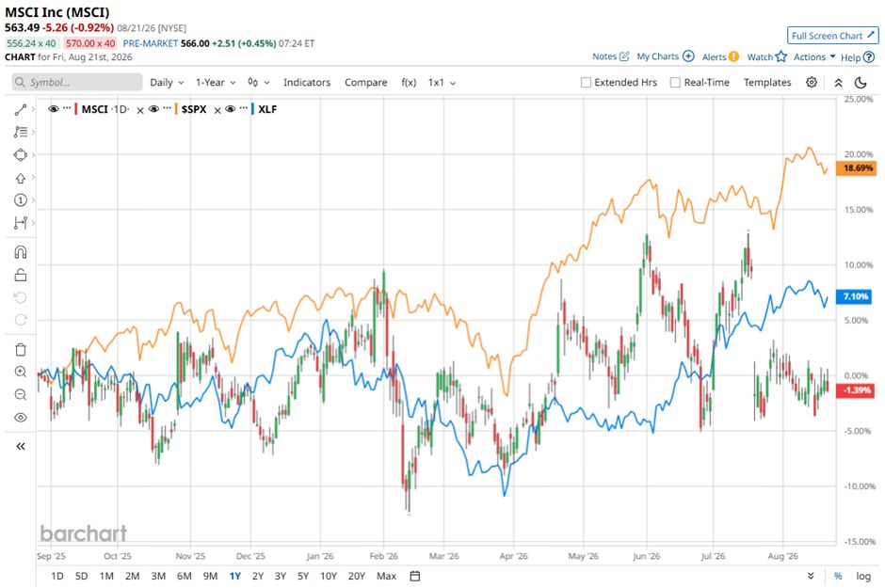885x588 pixels.
Task: Click the XLF blue color marker
Action: 253,109
